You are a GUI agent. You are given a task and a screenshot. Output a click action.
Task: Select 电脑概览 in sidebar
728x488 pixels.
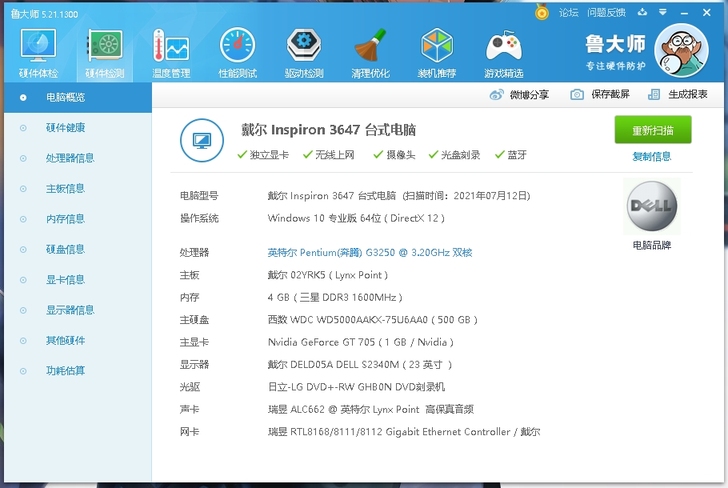[x=78, y=98]
